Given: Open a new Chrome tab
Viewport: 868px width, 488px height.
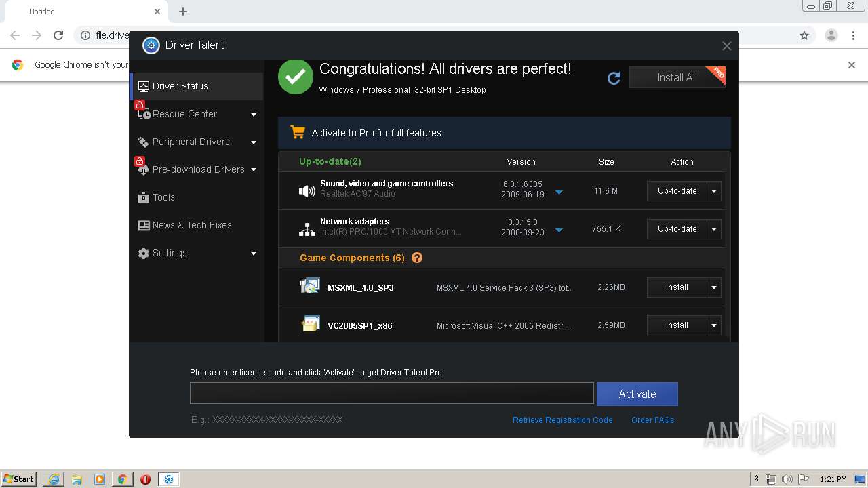Looking at the screenshot, I should coord(183,12).
